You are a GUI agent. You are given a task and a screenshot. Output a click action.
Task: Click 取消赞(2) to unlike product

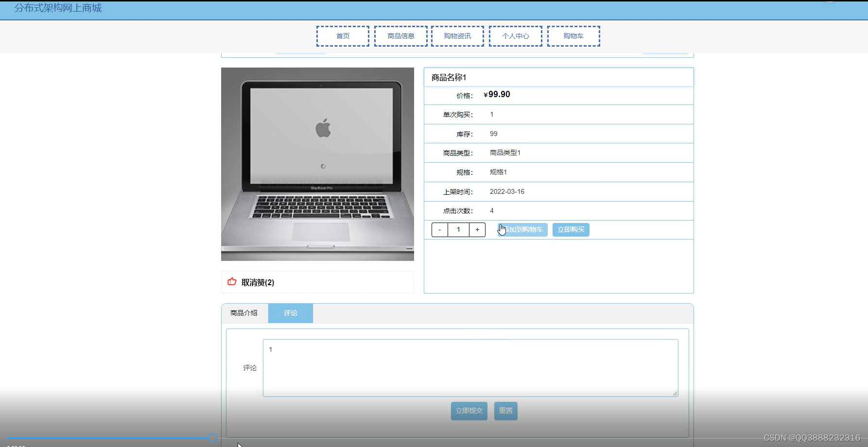point(258,282)
